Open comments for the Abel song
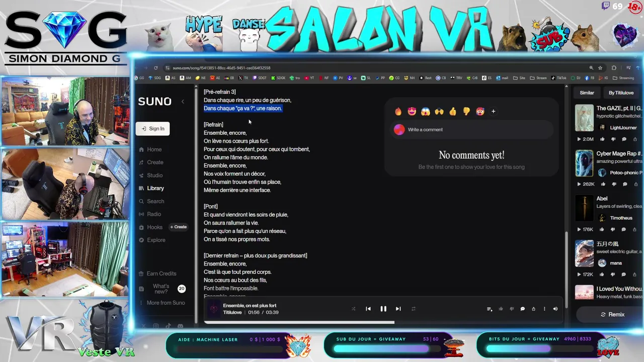 [624, 229]
